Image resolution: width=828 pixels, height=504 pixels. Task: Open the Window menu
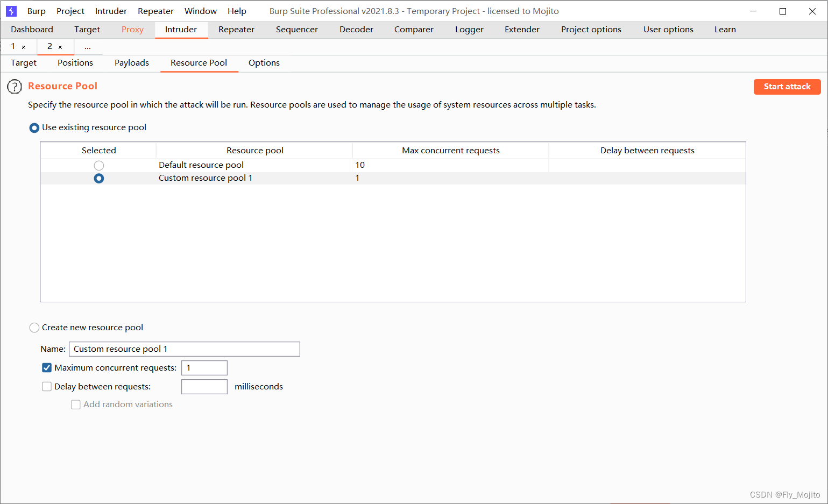point(201,11)
